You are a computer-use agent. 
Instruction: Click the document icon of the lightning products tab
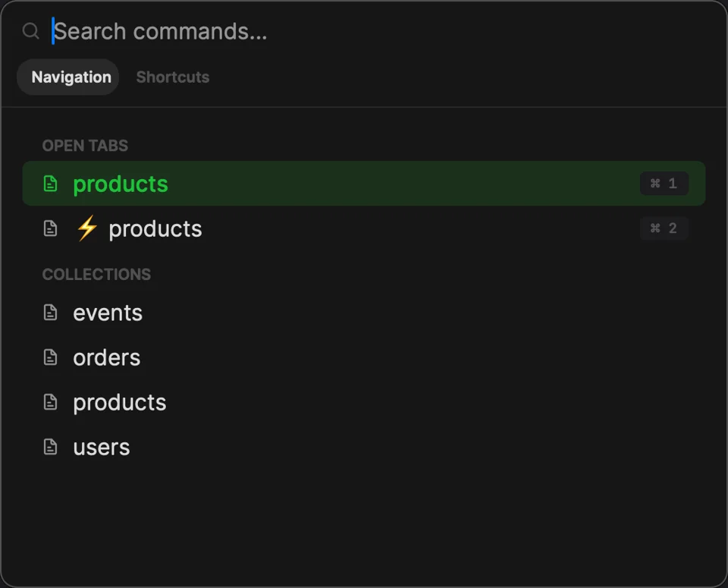(x=50, y=228)
